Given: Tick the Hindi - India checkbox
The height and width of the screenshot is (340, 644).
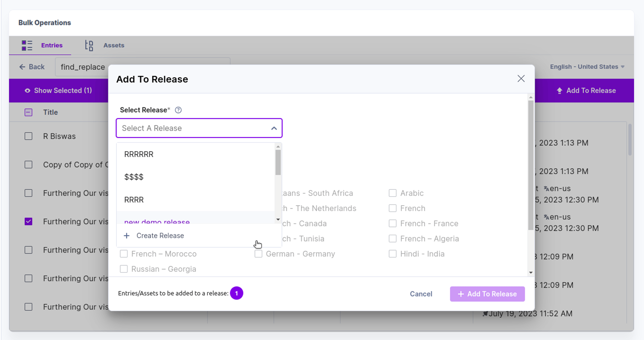Looking at the screenshot, I should (x=392, y=254).
